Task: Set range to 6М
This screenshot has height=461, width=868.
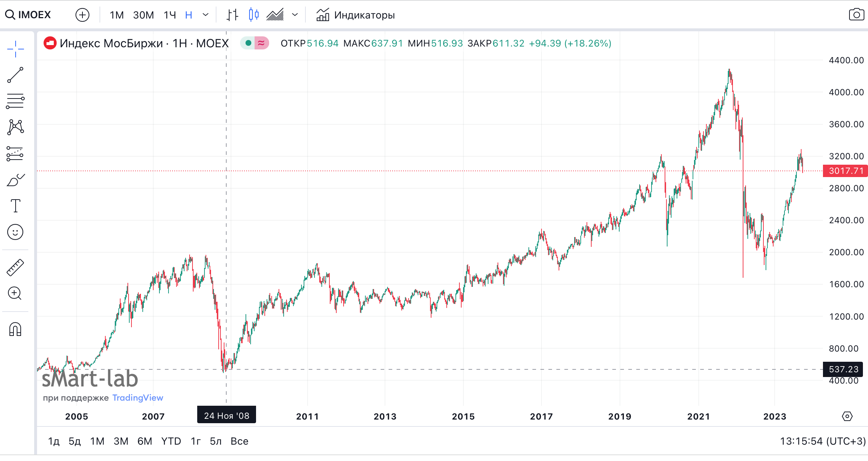Action: tap(145, 441)
